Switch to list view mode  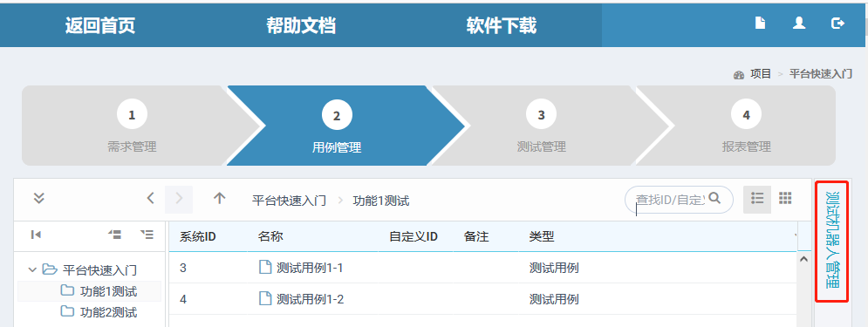click(756, 199)
